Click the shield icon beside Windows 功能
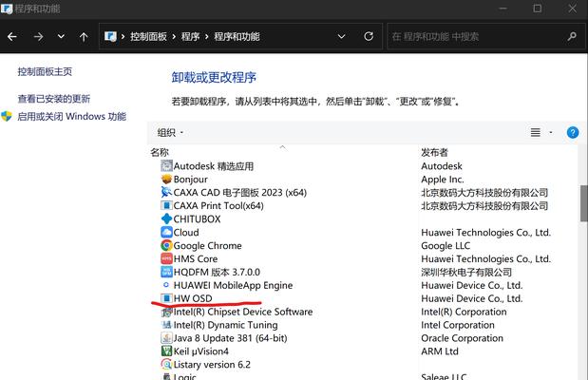 [x=7, y=116]
